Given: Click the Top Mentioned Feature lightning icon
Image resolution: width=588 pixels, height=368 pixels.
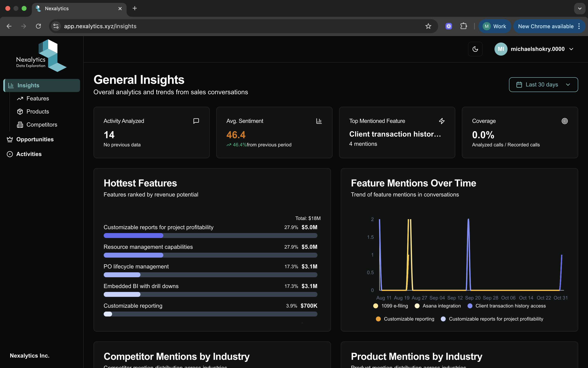Looking at the screenshot, I should point(442,121).
